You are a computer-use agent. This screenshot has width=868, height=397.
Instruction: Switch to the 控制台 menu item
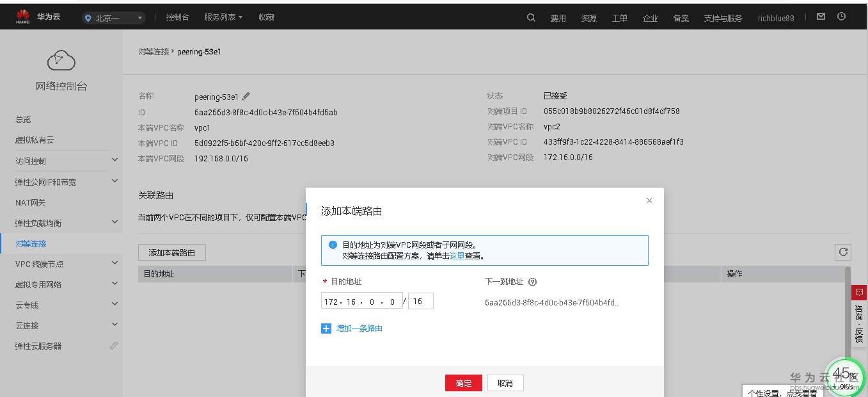click(x=177, y=17)
